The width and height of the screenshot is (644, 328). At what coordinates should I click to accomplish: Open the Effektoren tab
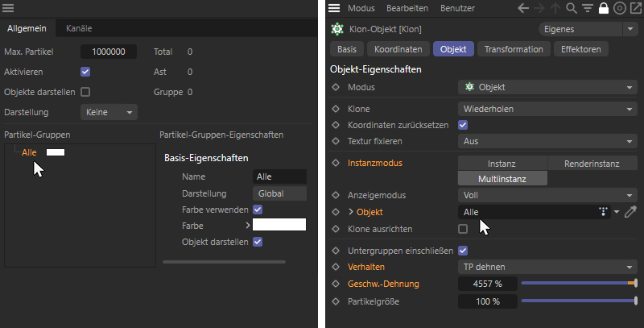(580, 49)
